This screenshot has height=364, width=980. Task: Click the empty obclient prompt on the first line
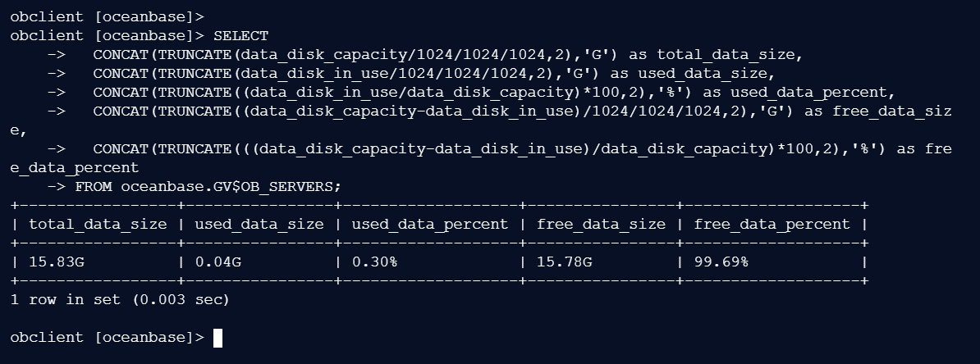coord(107,16)
